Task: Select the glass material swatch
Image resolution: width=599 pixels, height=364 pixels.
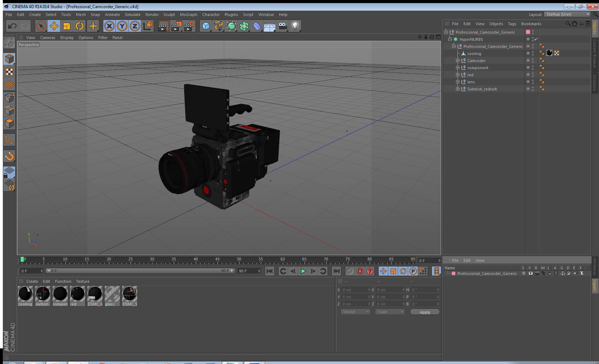Action: point(112,296)
